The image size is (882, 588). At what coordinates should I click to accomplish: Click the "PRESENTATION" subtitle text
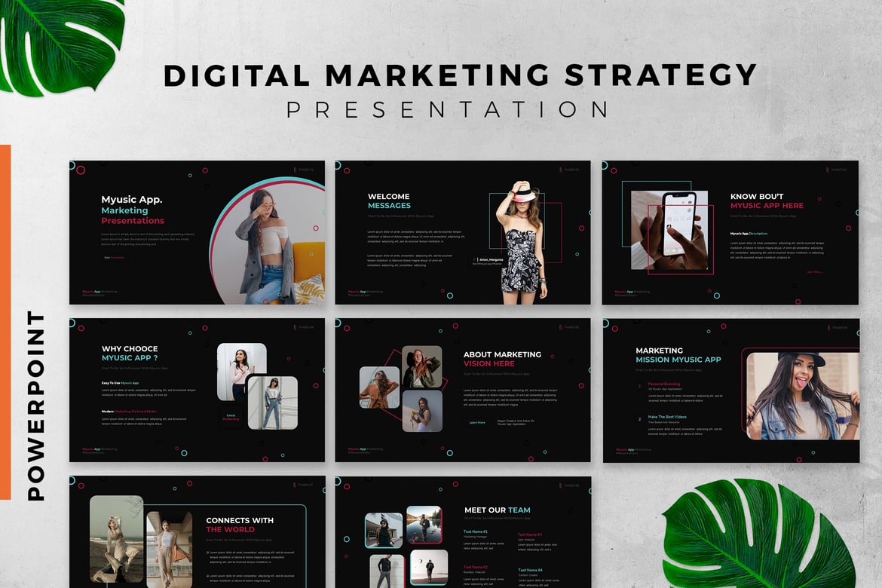[449, 109]
